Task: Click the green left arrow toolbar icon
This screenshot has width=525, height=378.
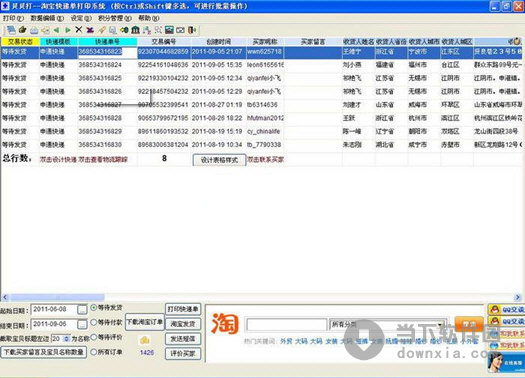Action: click(x=56, y=30)
